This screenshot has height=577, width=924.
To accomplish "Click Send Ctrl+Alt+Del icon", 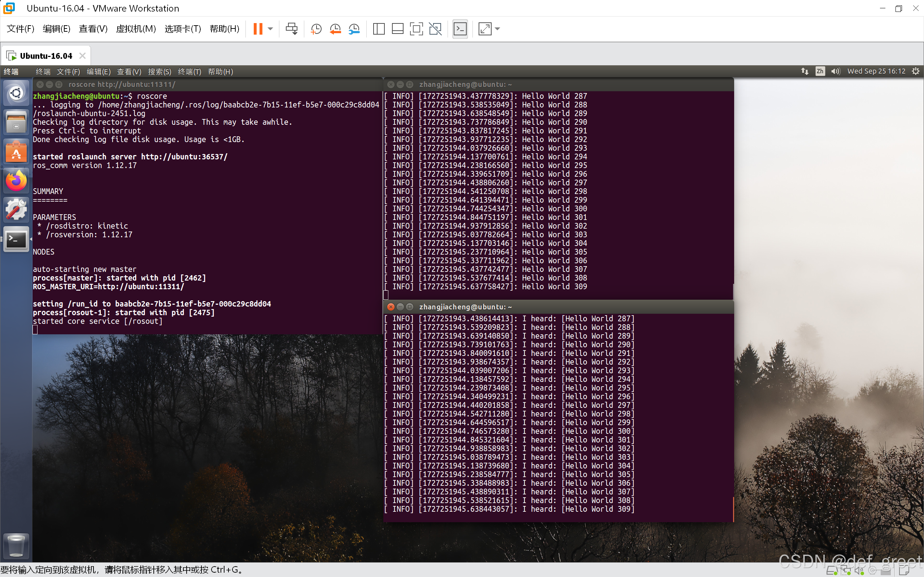I will (291, 28).
